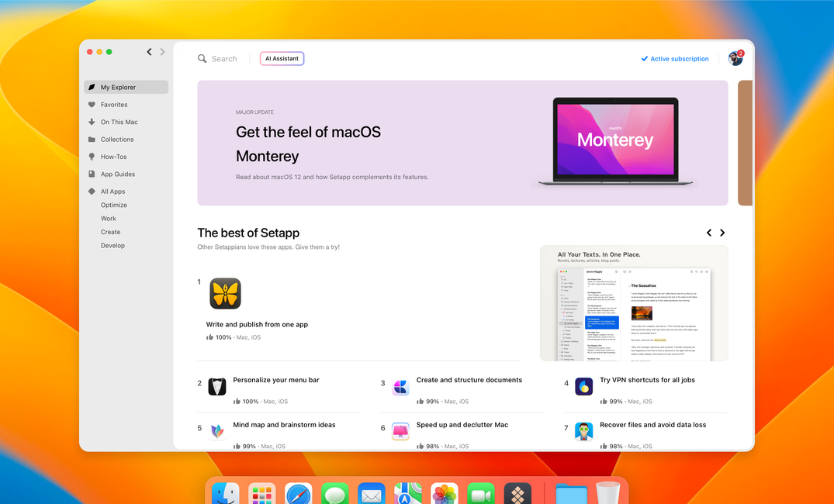Open the profile avatar with notification badge
This screenshot has width=834, height=504.
[735, 58]
